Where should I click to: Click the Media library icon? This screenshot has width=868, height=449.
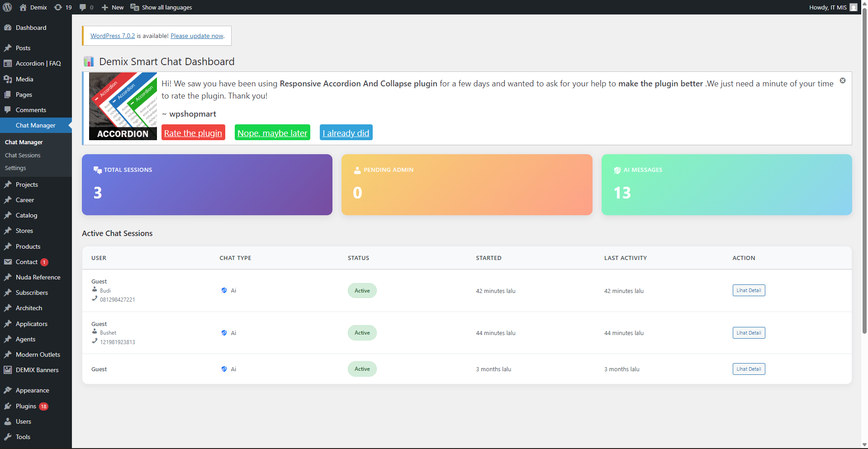point(8,79)
